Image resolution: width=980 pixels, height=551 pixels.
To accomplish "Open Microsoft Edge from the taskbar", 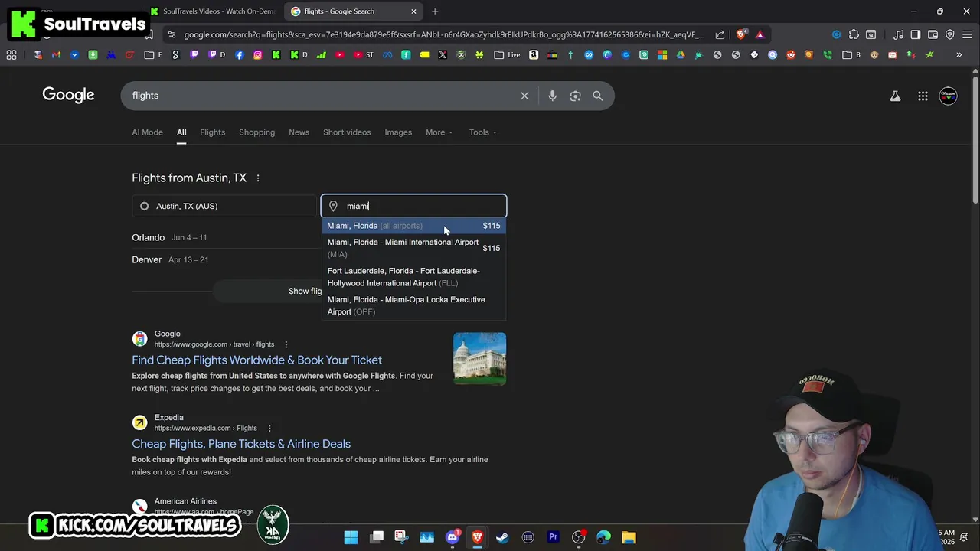I will coord(603,537).
